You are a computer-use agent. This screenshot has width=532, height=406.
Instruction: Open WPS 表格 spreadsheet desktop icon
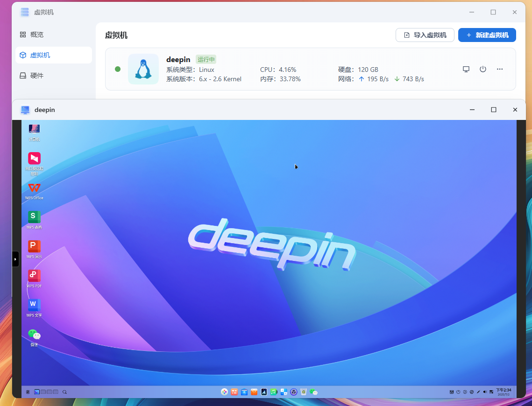34,217
